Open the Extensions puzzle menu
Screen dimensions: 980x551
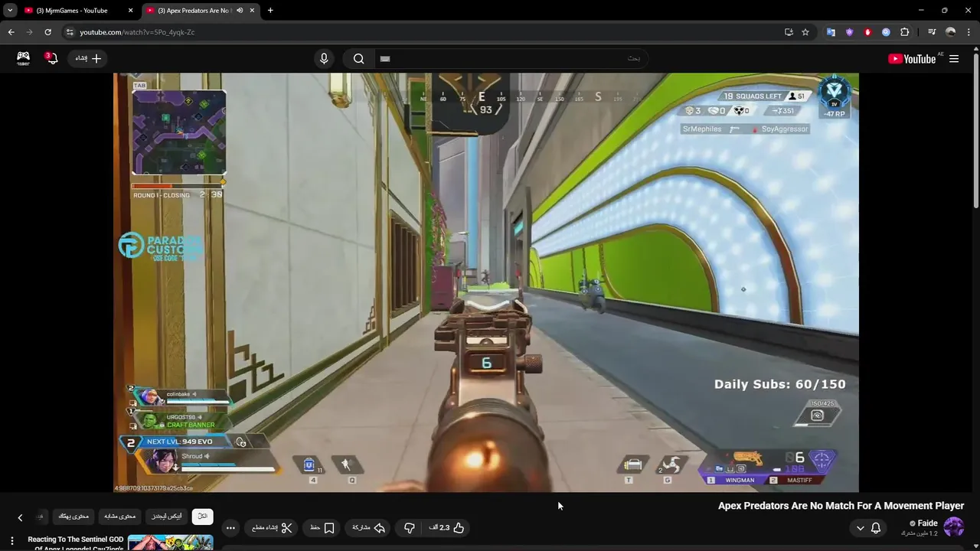tap(905, 32)
